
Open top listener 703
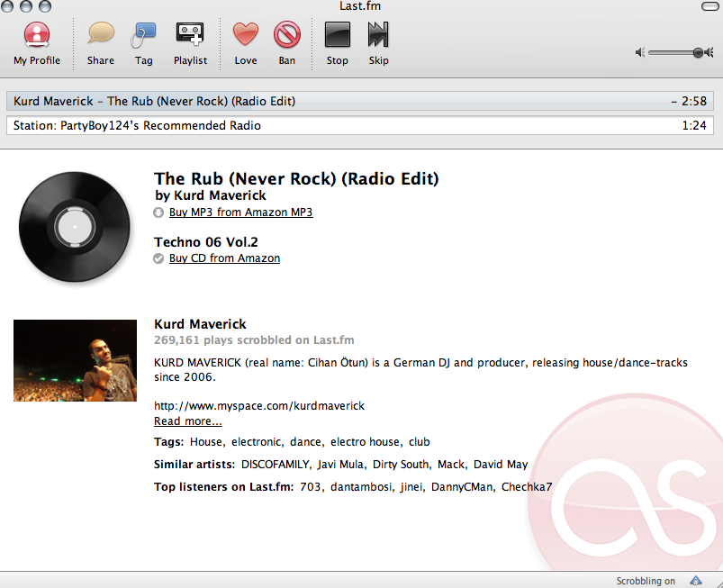pyautogui.click(x=311, y=487)
